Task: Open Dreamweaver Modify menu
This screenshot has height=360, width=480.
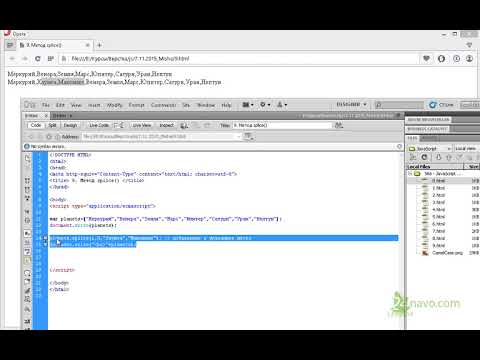Action: point(114,105)
